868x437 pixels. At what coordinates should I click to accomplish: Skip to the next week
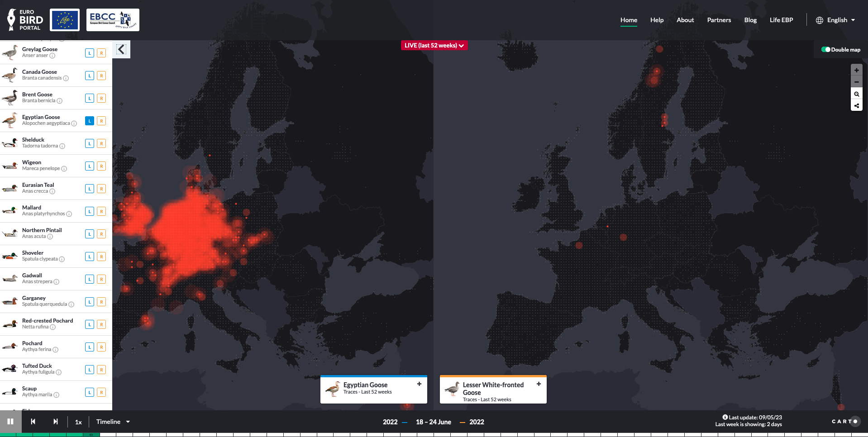click(55, 422)
